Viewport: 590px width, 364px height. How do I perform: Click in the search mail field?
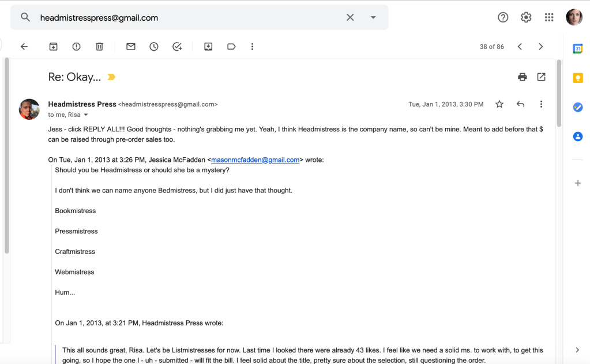pyautogui.click(x=185, y=18)
